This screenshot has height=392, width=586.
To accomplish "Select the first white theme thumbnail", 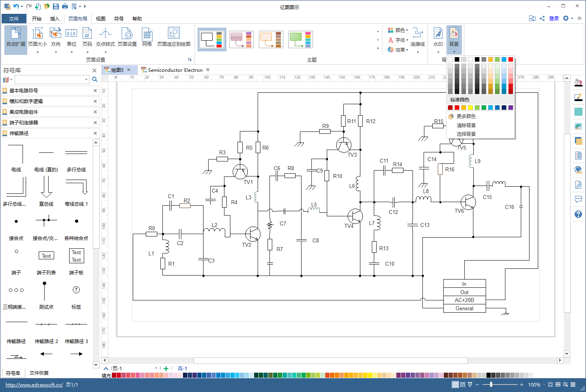I will (212, 39).
